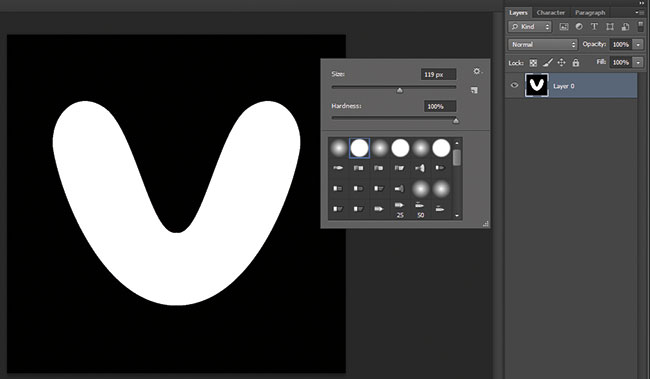Screen dimensions: 650x379
Task: Switch to the Paragraph tab
Action: click(x=590, y=13)
